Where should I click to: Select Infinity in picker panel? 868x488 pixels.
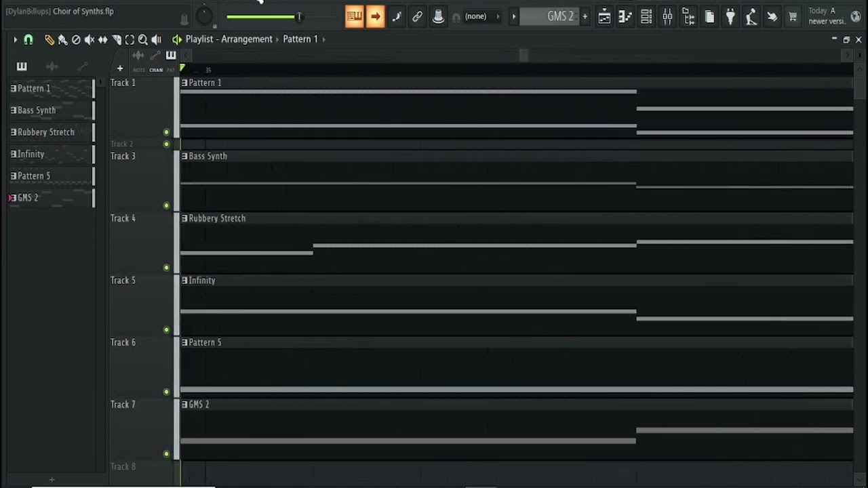tap(51, 155)
